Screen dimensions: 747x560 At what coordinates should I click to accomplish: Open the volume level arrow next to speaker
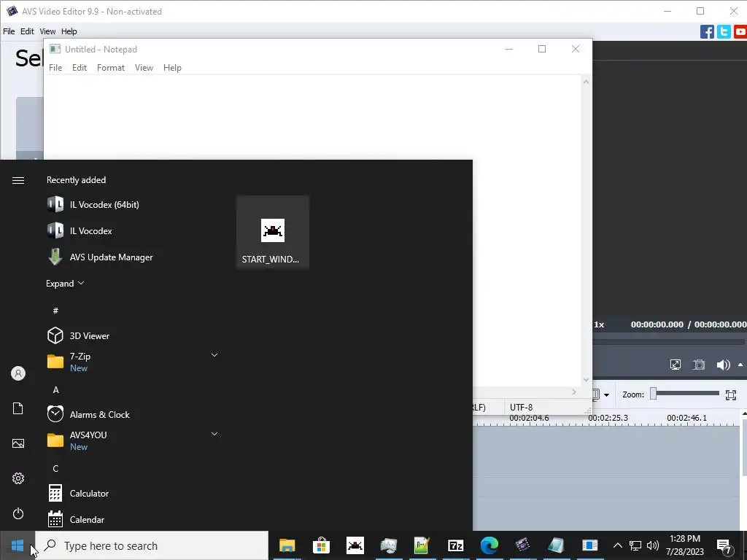coord(740,365)
